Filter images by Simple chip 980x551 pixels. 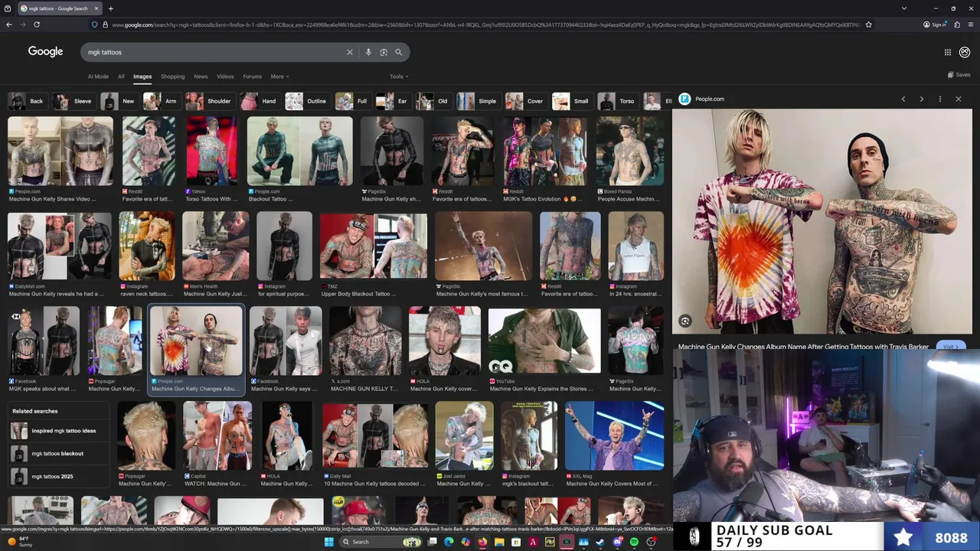point(479,101)
